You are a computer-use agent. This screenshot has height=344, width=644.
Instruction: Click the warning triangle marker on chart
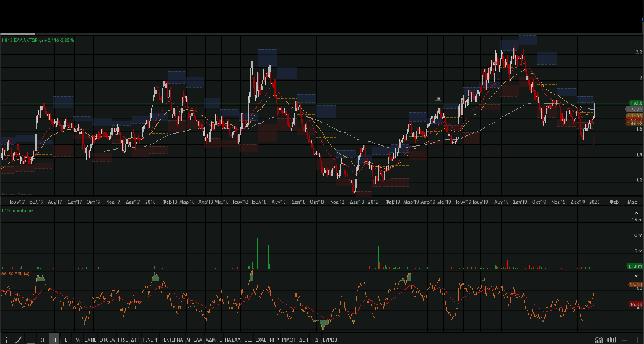[x=438, y=98]
